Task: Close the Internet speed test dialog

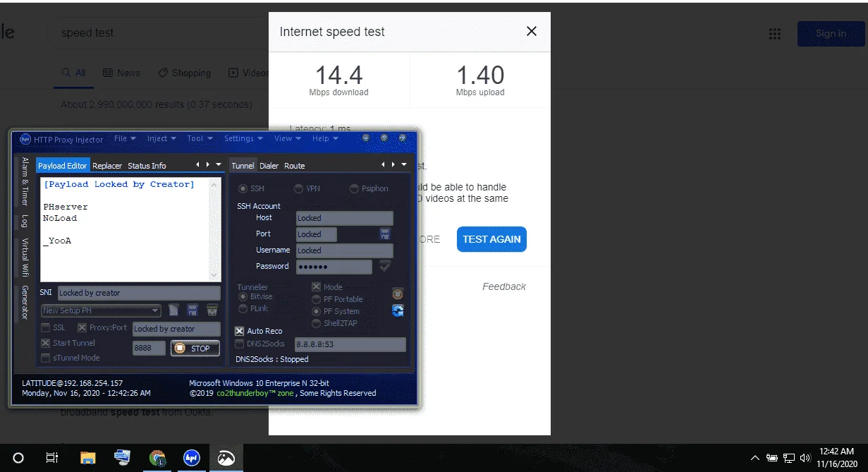Action: click(532, 31)
